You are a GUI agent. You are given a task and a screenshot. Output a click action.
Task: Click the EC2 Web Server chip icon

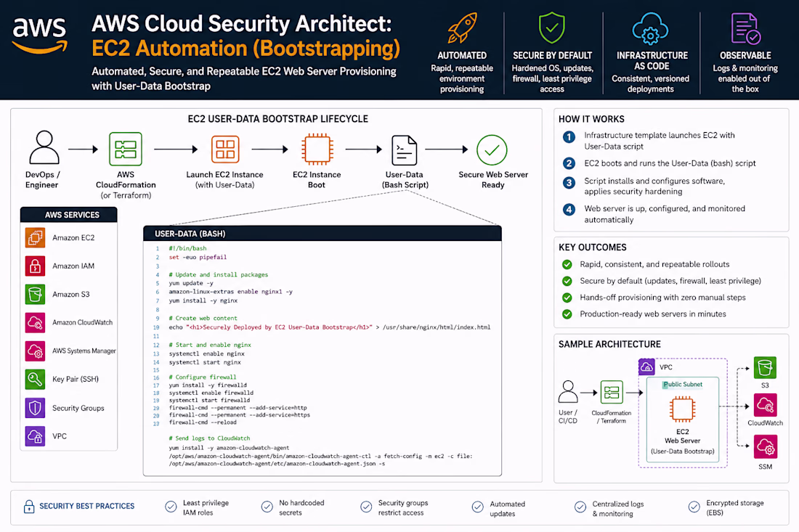coord(682,409)
